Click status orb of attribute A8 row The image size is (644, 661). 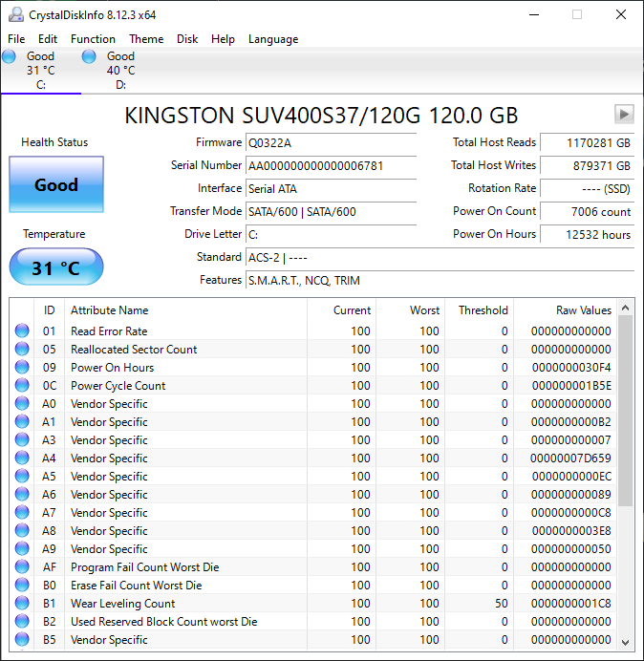click(22, 530)
